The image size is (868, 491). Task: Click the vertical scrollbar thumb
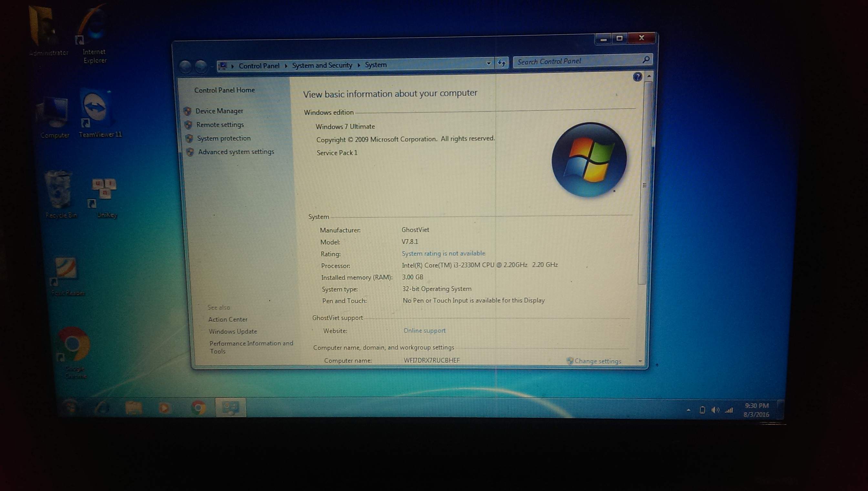[x=644, y=185]
